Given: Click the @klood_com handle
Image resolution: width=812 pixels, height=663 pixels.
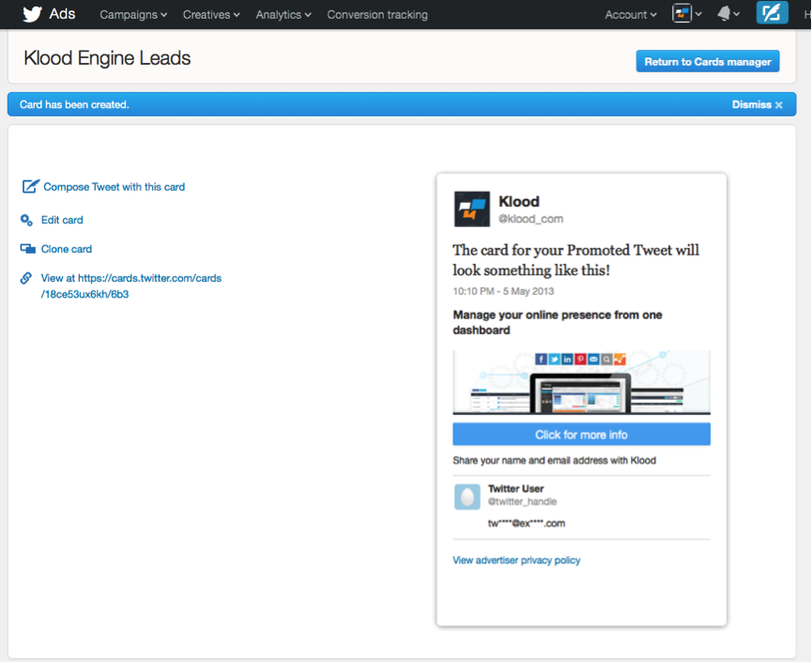Looking at the screenshot, I should click(530, 219).
